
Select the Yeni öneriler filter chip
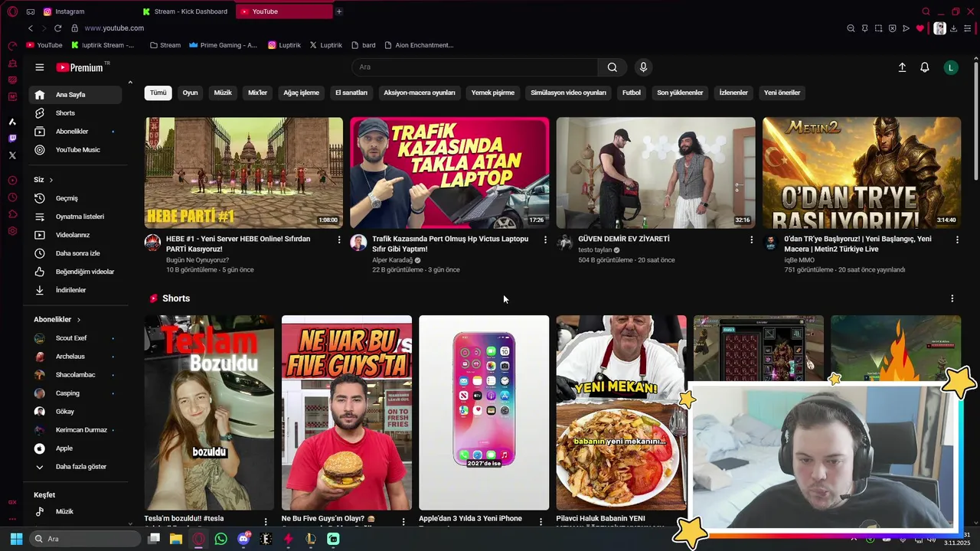tap(782, 93)
